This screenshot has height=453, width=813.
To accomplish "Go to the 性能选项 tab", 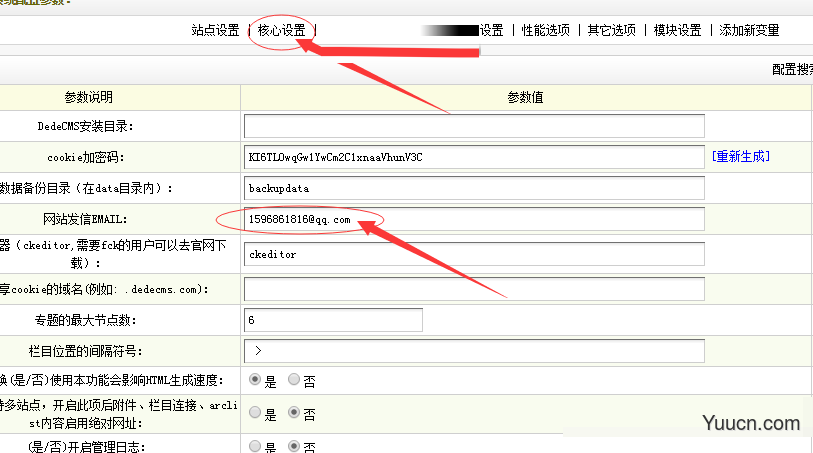I will coord(545,30).
